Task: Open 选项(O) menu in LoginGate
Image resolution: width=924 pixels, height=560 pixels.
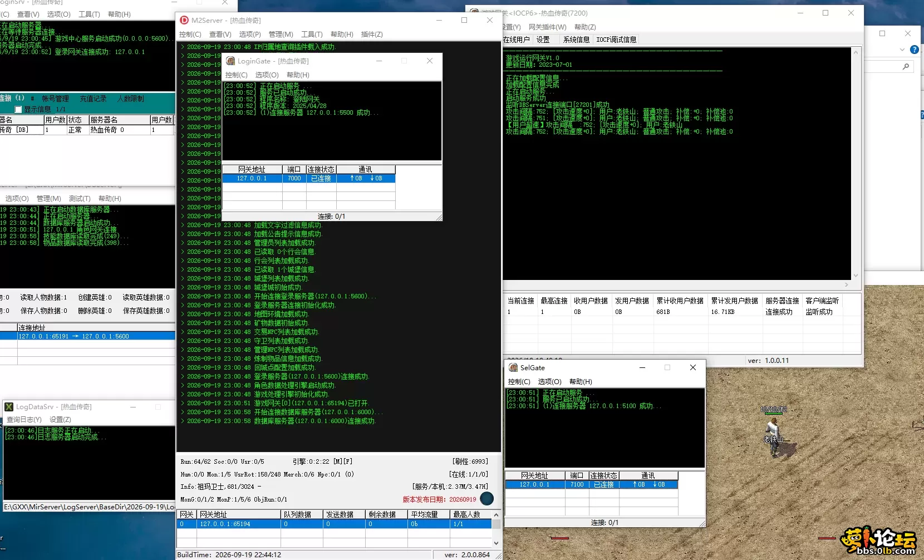Action: [267, 75]
